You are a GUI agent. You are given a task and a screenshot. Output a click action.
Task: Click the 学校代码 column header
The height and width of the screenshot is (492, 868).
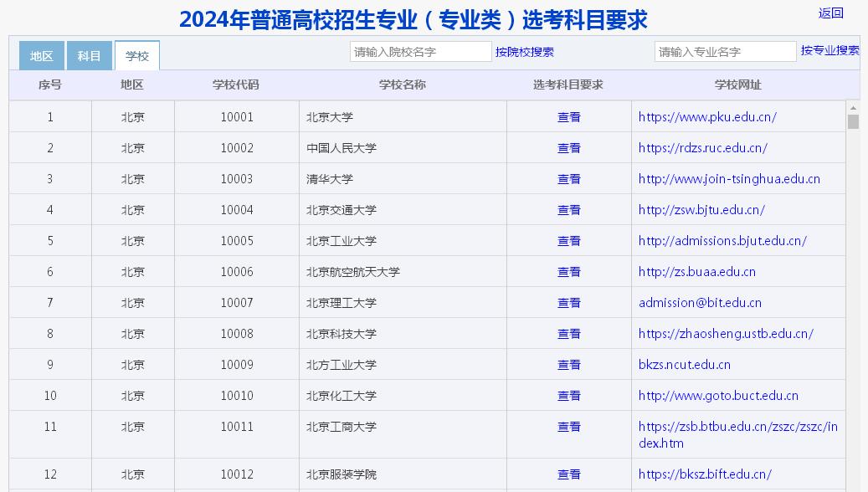(236, 85)
